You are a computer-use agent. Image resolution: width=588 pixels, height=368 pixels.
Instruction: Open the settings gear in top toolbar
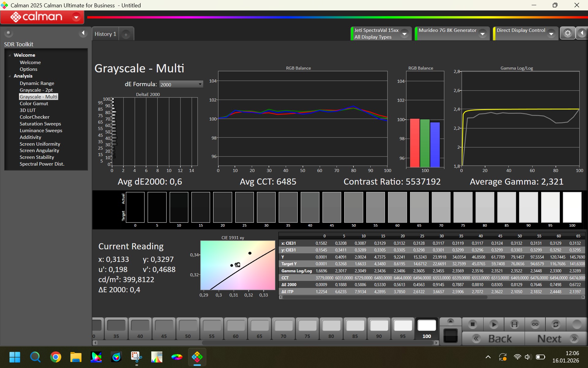click(x=567, y=33)
